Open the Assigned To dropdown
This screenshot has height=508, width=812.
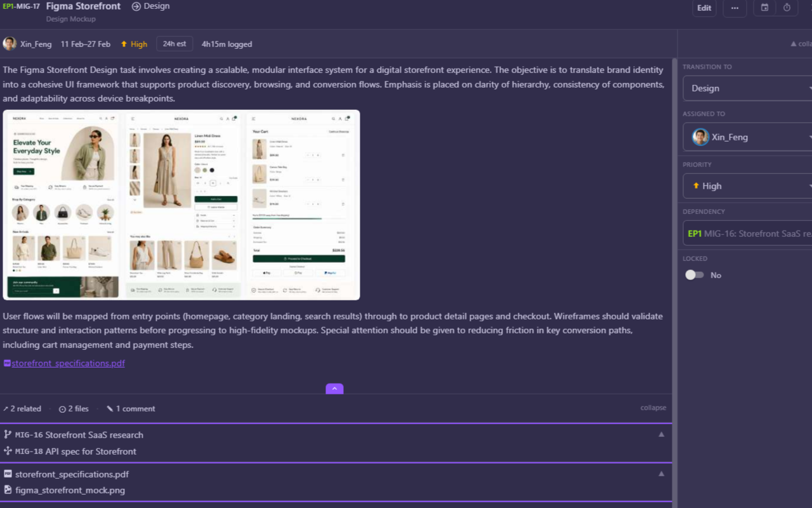click(747, 137)
